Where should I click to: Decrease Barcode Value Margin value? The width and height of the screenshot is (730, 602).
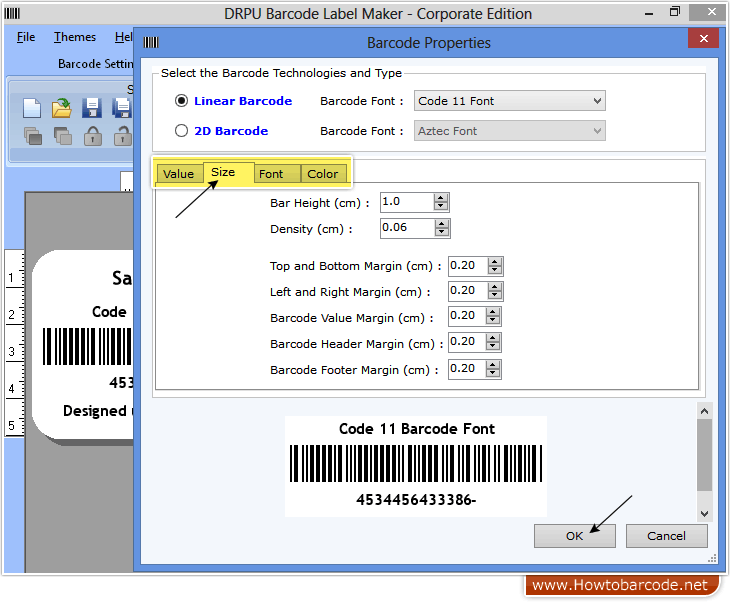[493, 320]
